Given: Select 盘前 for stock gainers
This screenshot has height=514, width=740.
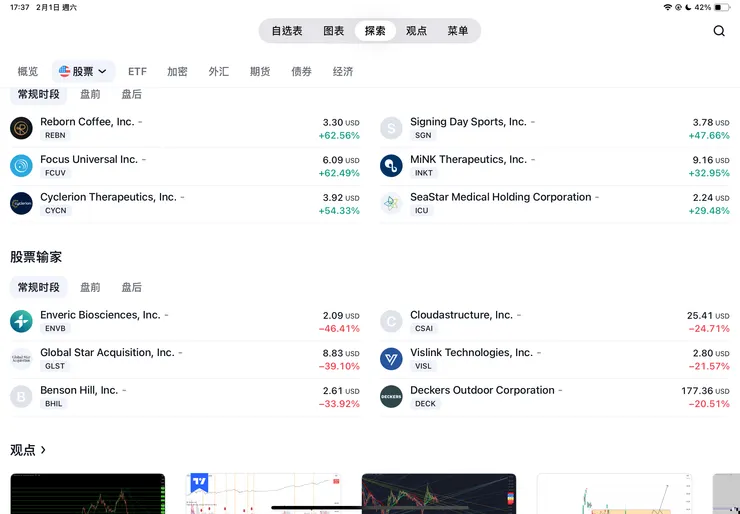Looking at the screenshot, I should click(90, 94).
